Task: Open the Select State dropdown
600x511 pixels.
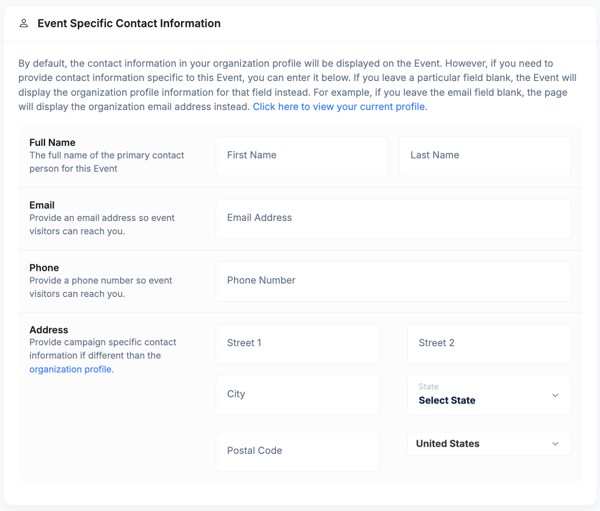Action: tap(488, 395)
